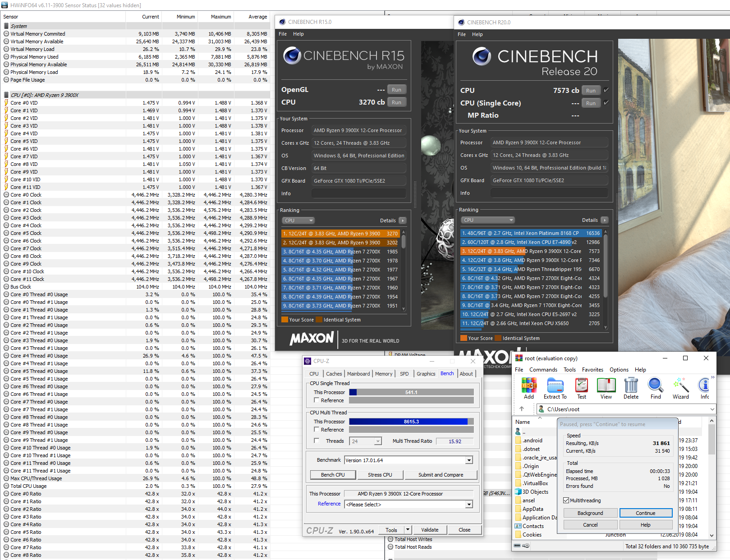Switch to the Mainboard tab in CPU-Z
Screen dimensions: 730x560
358,374
